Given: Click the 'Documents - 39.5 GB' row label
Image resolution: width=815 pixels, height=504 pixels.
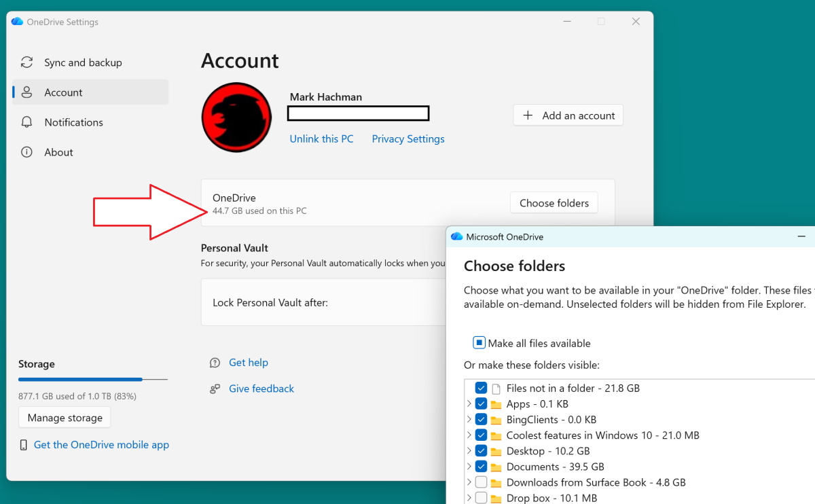Looking at the screenshot, I should coord(556,467).
